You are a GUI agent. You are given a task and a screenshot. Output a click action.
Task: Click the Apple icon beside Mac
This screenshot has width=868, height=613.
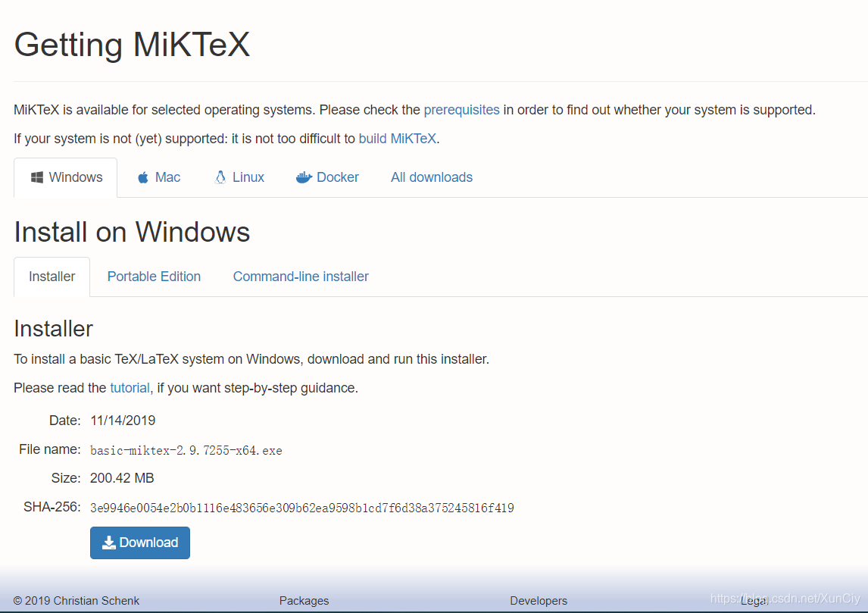(x=143, y=177)
